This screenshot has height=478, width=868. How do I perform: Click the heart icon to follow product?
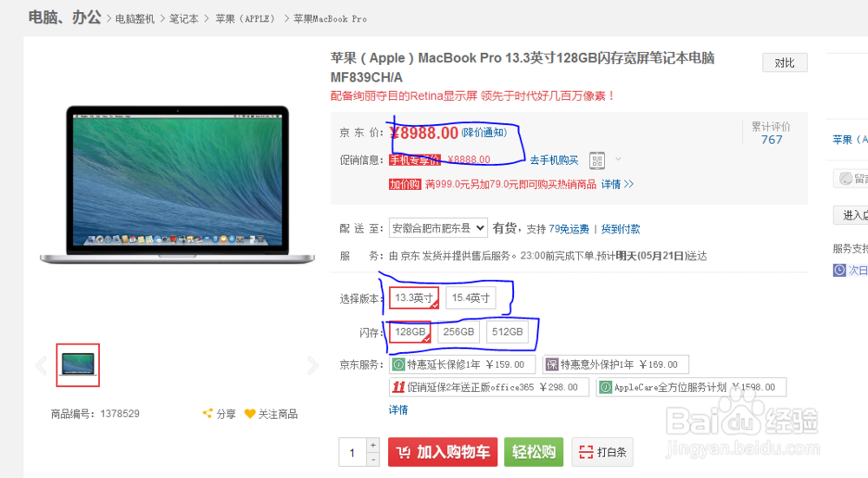pos(250,414)
